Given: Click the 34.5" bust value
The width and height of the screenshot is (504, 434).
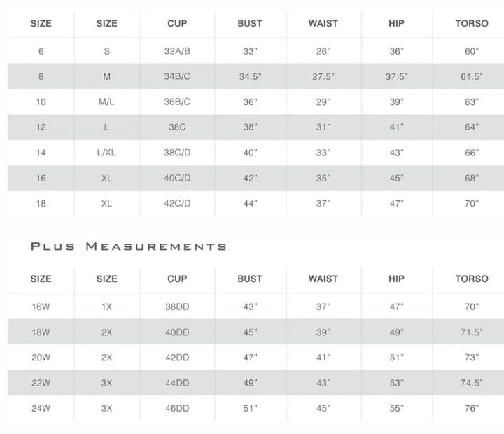Looking at the screenshot, I should click(x=250, y=77).
